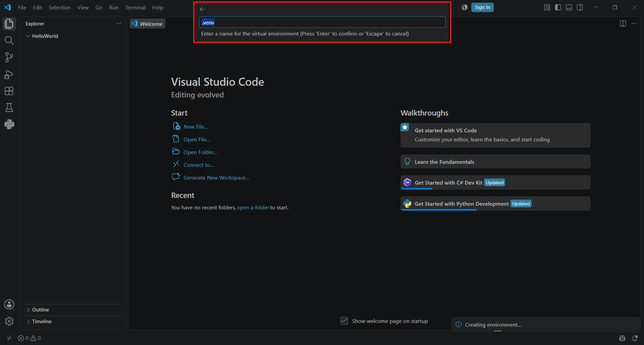Click the remote window status bar icon
Viewport: 644px width, 345px height.
click(x=9, y=338)
